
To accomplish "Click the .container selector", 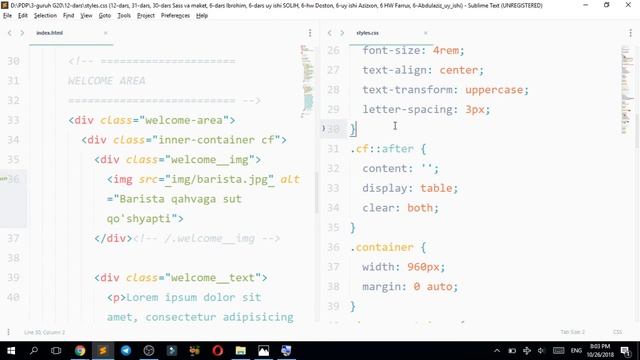I will (x=382, y=247).
